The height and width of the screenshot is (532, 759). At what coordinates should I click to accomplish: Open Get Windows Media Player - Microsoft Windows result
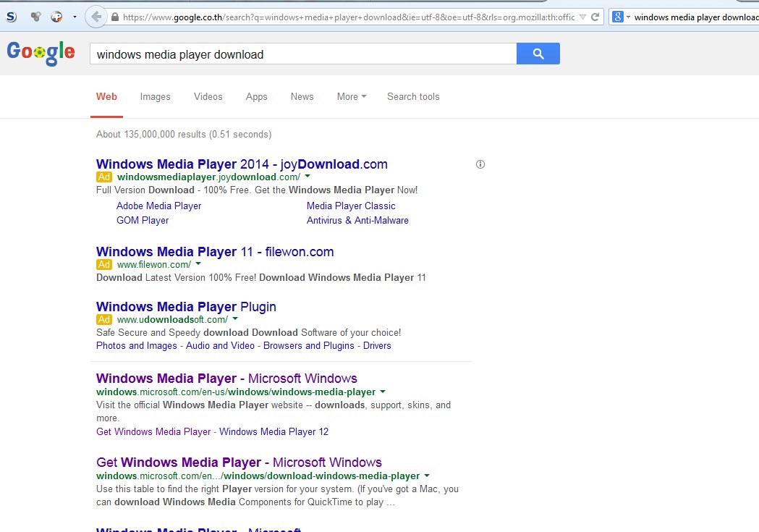tap(239, 463)
